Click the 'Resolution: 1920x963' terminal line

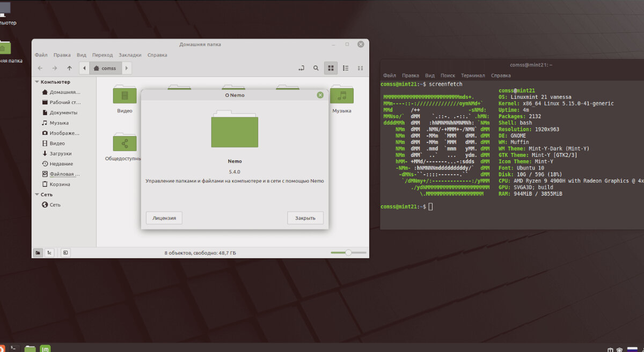(x=529, y=129)
